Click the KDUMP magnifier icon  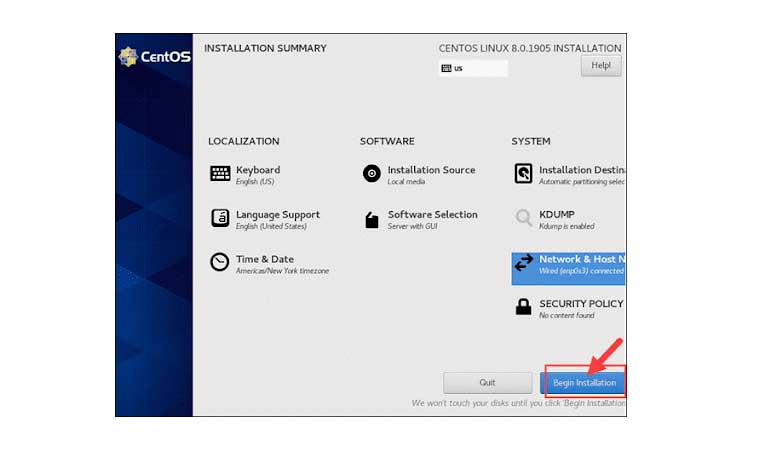tap(523, 217)
